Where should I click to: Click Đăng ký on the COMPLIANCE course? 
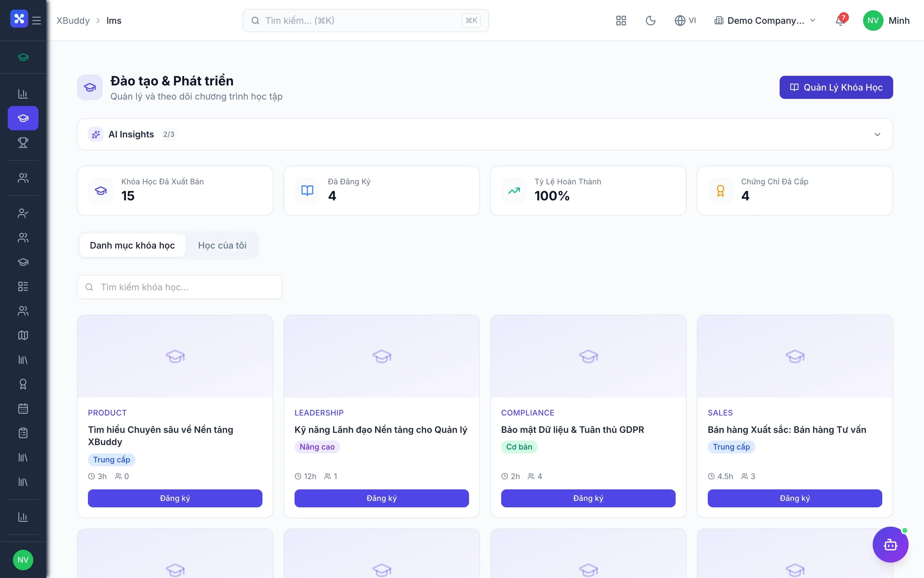click(x=588, y=498)
